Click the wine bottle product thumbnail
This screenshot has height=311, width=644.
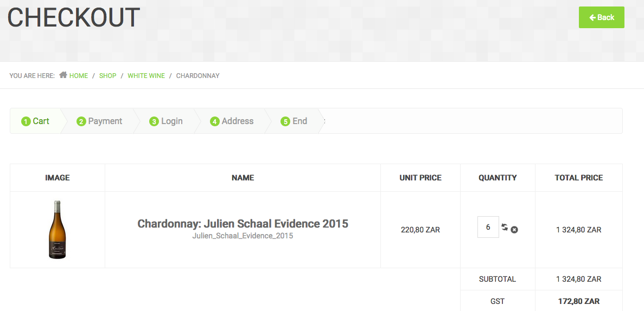pos(58,230)
